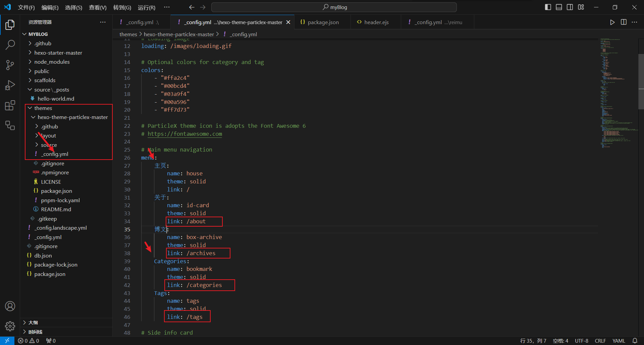Open the 文件(F) menu
This screenshot has height=345, width=644.
coord(26,7)
